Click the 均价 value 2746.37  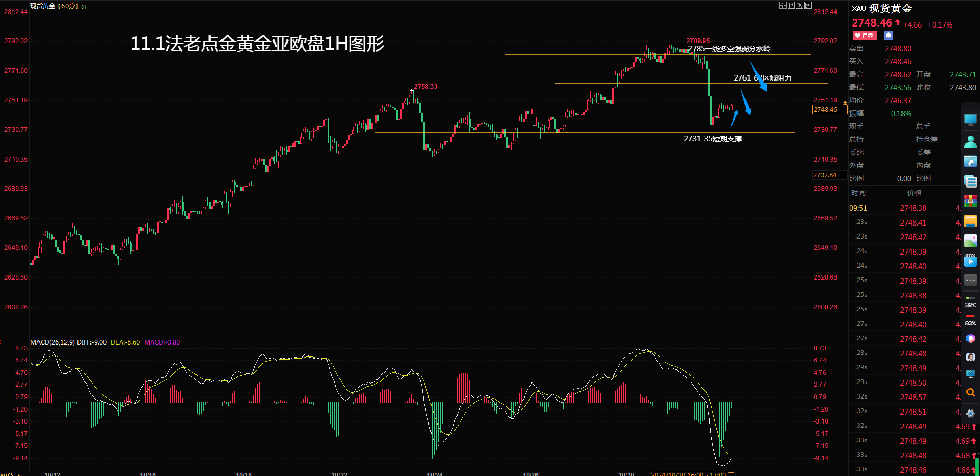click(x=898, y=101)
